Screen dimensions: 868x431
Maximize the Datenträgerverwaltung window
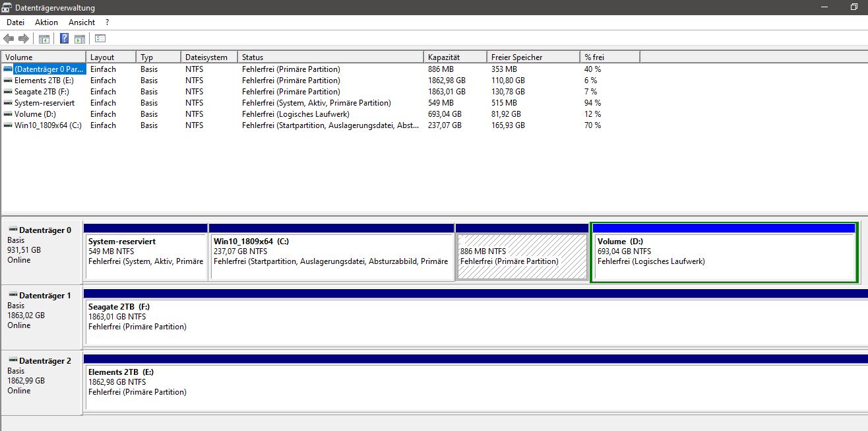click(853, 7)
